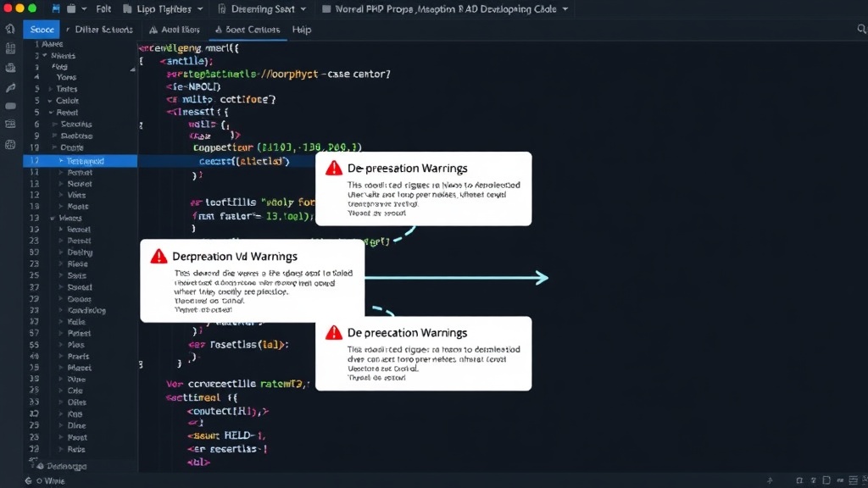The width and height of the screenshot is (868, 488).
Task: Click the save disk icon in title bar
Action: (56, 8)
